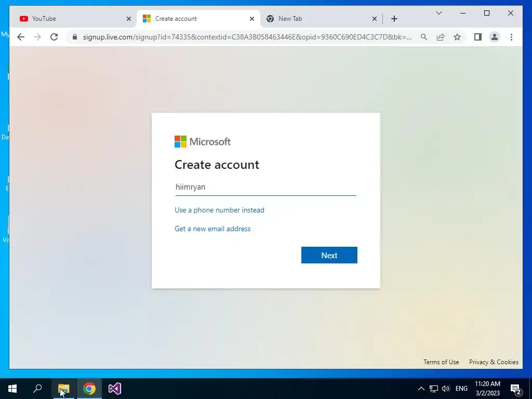Click the Chrome taskbar icon
This screenshot has width=532, height=399.
tap(89, 389)
